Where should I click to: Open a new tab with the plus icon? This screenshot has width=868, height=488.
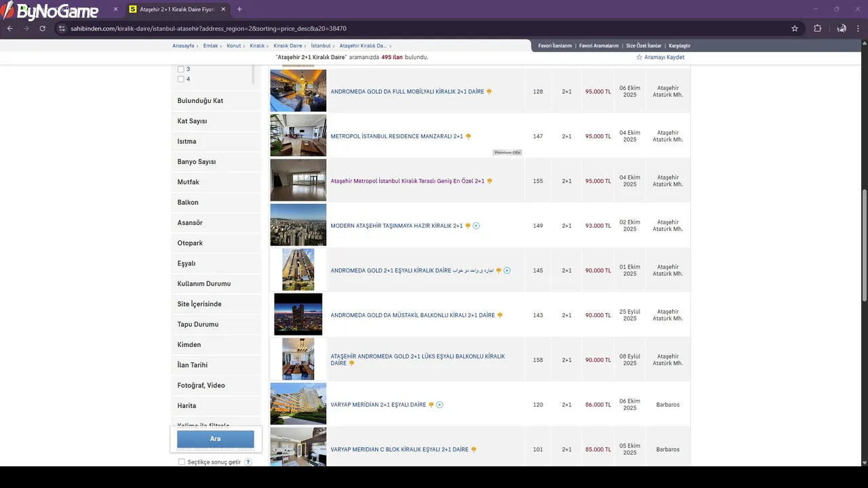coord(239,9)
